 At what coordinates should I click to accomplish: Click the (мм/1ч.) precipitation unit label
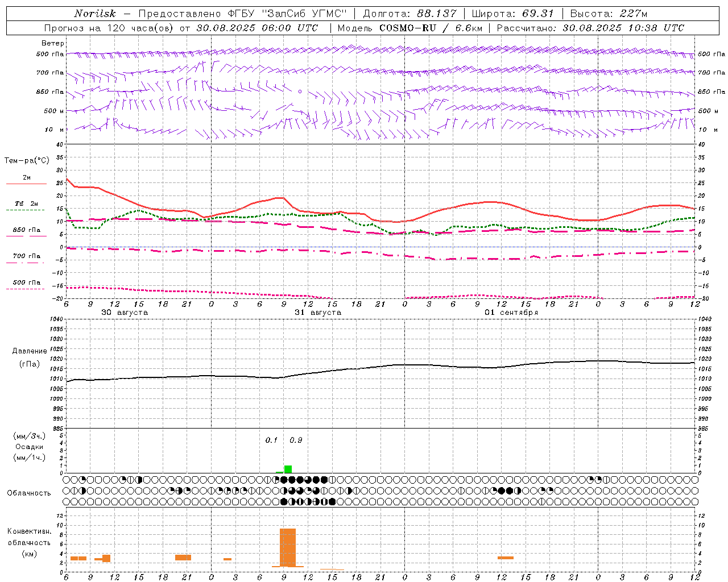30,458
